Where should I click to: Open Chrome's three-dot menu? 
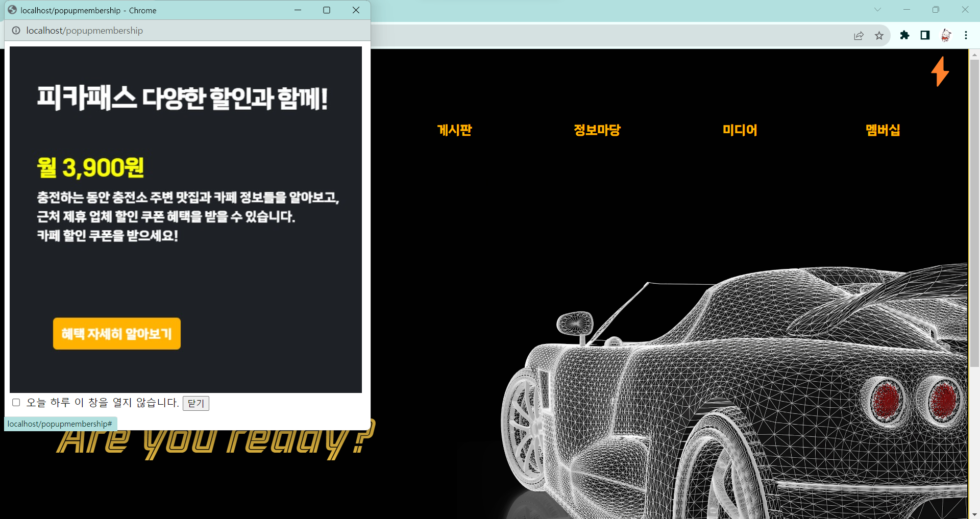coord(966,35)
